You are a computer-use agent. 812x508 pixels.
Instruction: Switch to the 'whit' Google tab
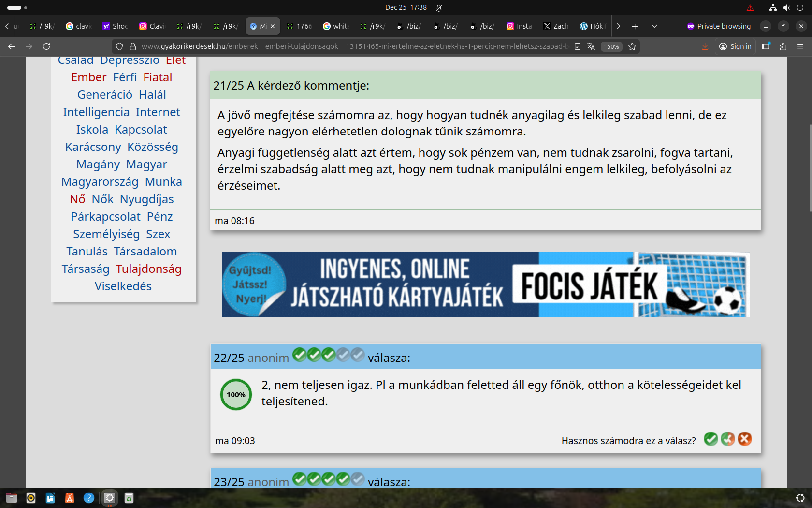[x=336, y=26]
